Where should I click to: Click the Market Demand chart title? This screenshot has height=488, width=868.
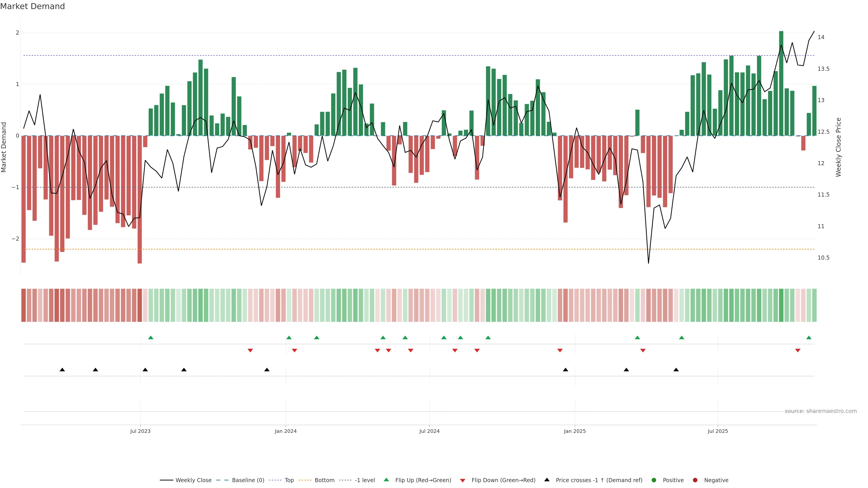pos(32,6)
